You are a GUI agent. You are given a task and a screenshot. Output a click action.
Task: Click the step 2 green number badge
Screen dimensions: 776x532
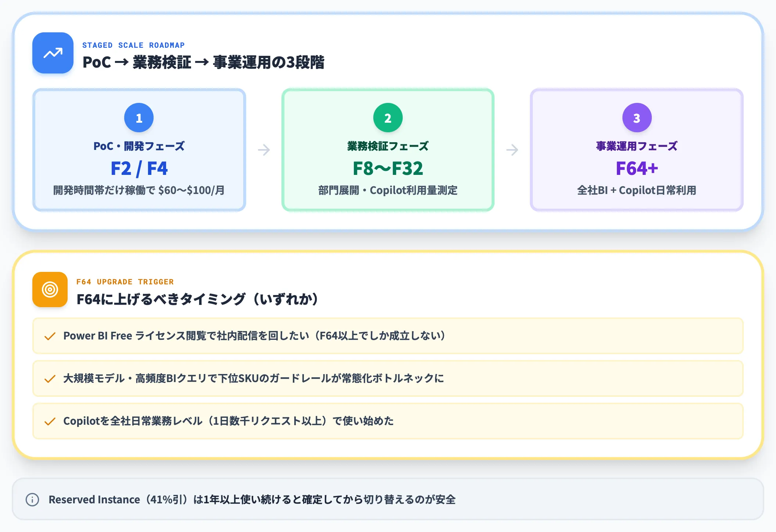[x=388, y=118]
